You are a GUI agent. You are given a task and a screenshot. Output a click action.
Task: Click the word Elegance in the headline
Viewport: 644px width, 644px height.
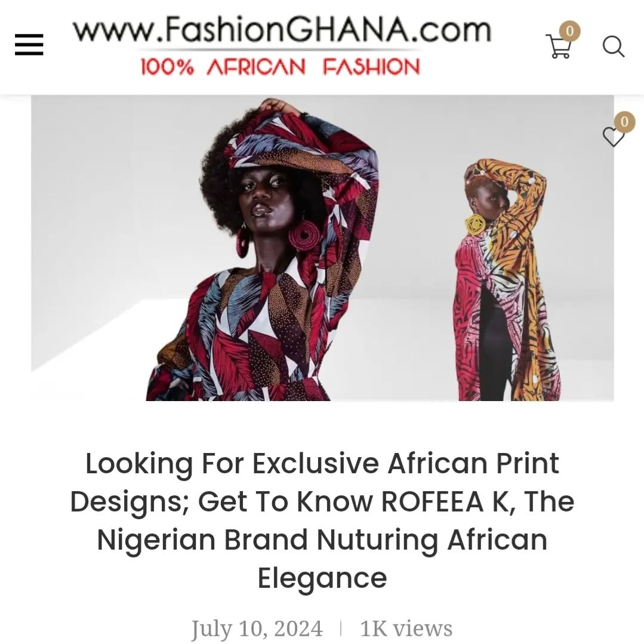(x=322, y=578)
